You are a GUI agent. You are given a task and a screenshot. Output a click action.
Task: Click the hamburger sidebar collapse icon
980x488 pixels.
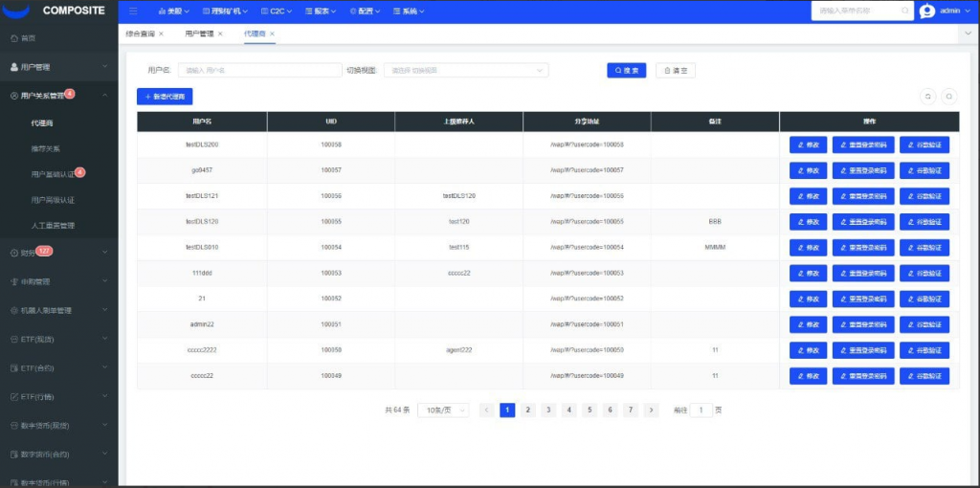point(133,11)
